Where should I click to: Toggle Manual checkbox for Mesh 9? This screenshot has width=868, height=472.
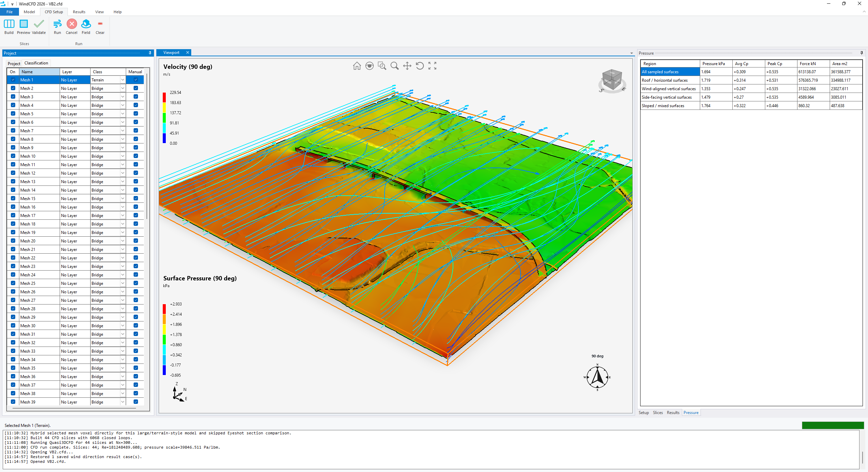[x=136, y=147]
